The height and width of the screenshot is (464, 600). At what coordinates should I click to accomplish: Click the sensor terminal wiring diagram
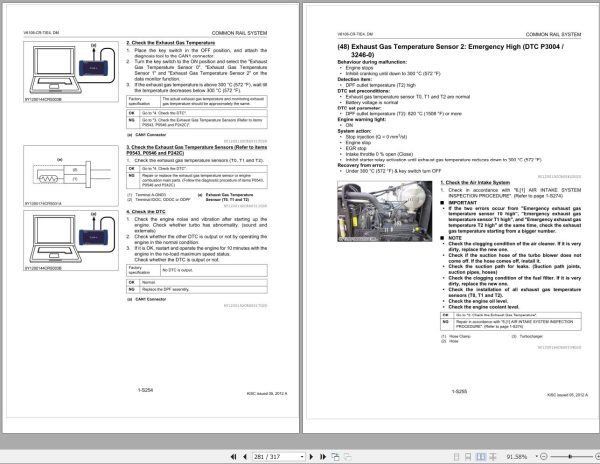click(71, 176)
